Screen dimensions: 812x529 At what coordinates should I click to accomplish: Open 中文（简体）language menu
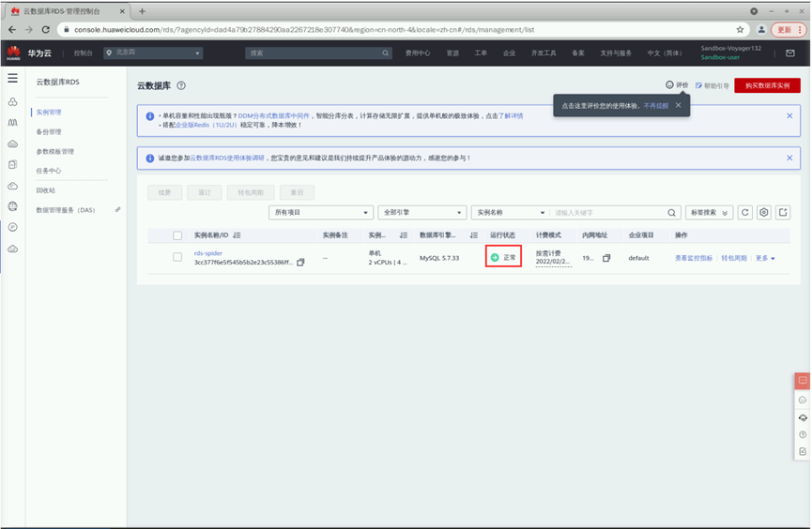click(x=665, y=53)
